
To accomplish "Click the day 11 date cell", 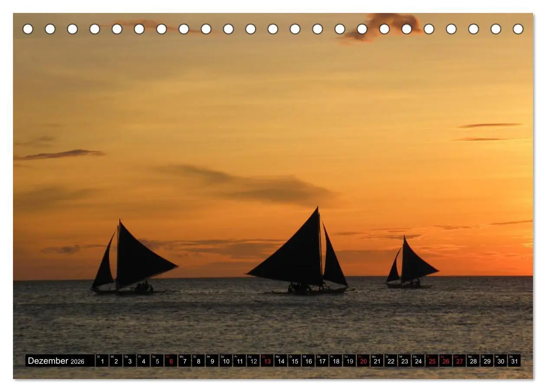I will pyautogui.click(x=239, y=360).
